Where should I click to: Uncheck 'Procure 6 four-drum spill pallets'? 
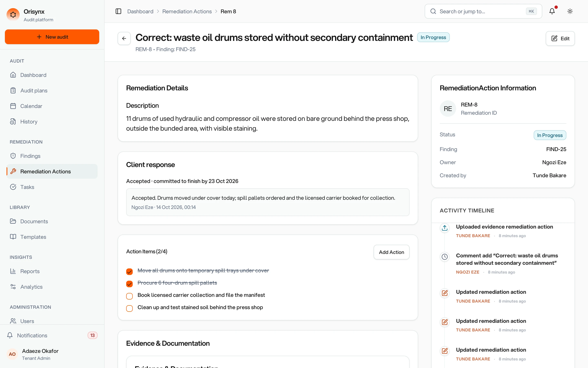coord(129,284)
